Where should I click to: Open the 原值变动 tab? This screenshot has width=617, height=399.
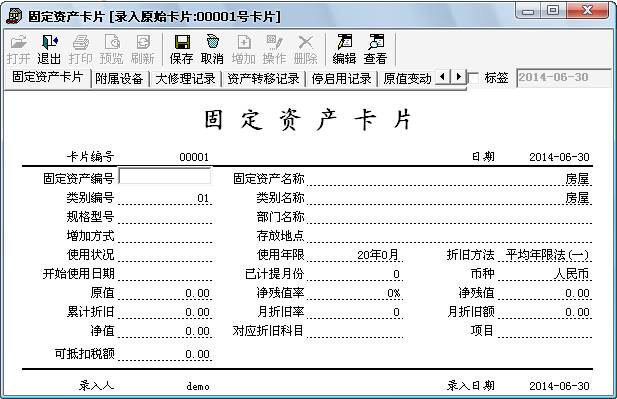pos(408,79)
